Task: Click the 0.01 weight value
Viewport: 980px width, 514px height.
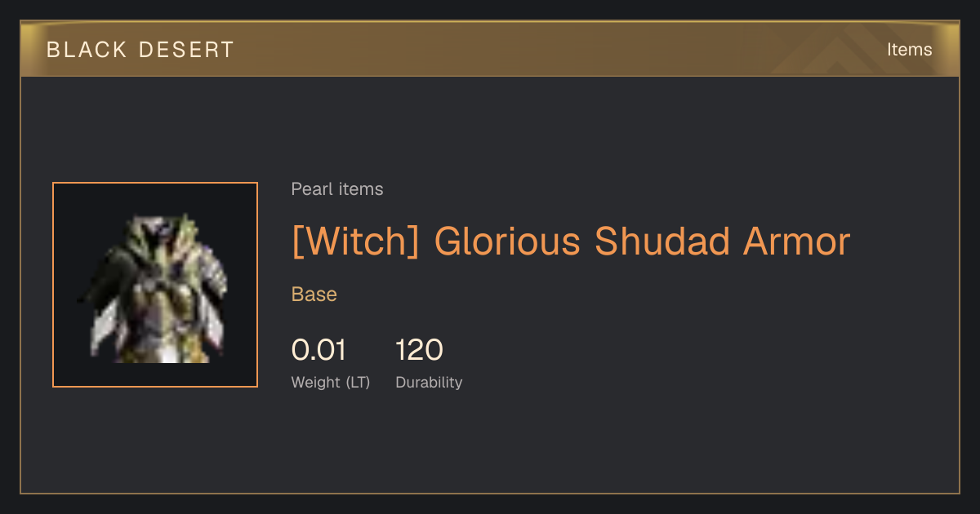Action: coord(318,350)
